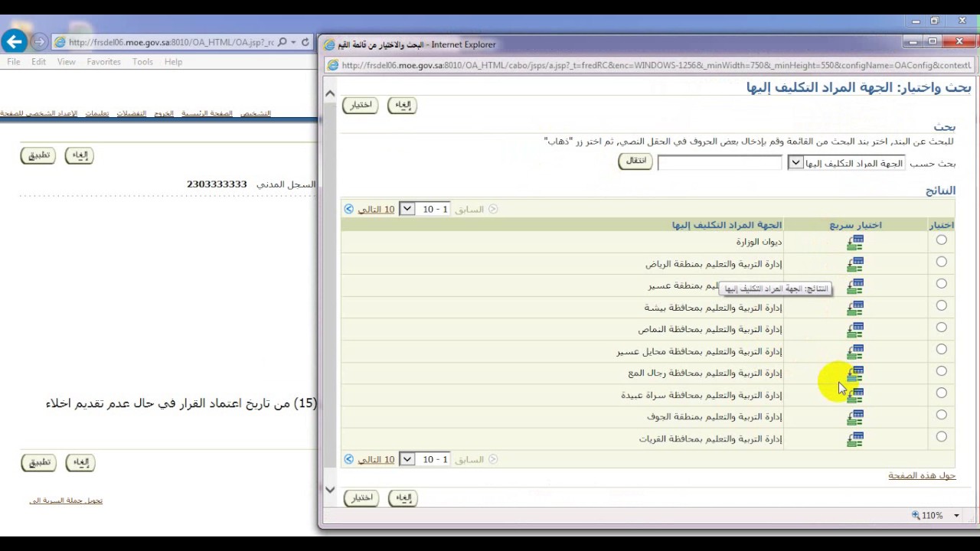Open الصفحة الرئيسية link in main window
The image size is (980, 551).
pos(207,113)
